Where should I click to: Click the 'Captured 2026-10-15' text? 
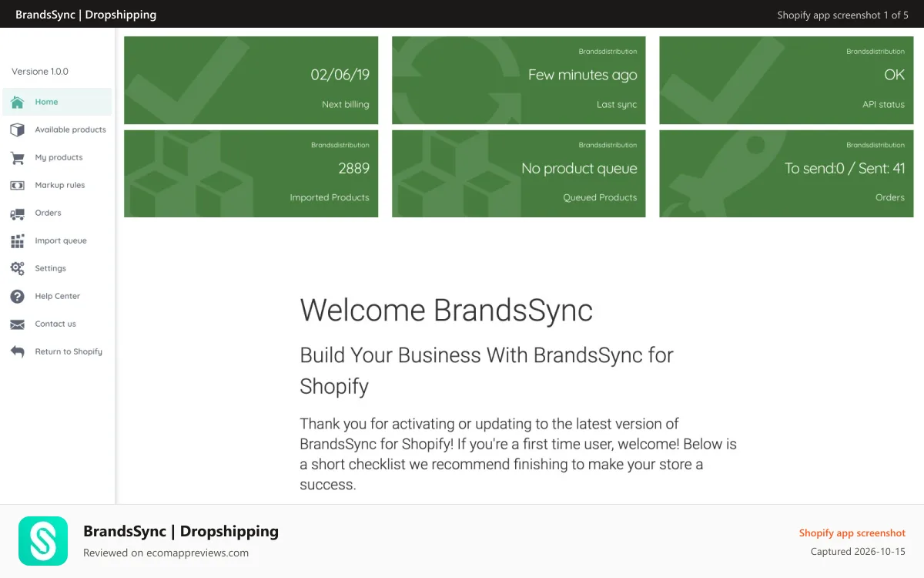click(858, 552)
